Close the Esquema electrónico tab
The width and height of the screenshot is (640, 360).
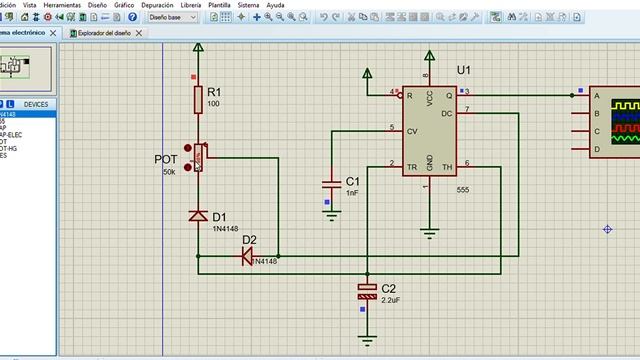(53, 33)
